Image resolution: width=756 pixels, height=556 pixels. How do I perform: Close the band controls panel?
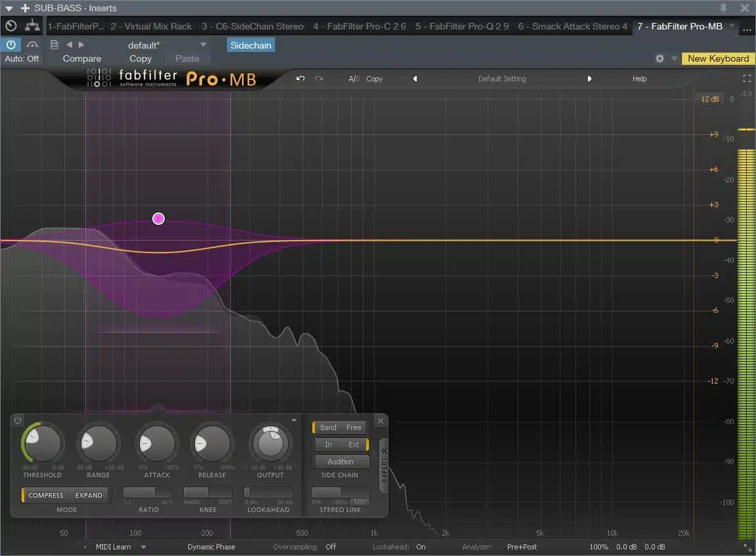point(381,421)
